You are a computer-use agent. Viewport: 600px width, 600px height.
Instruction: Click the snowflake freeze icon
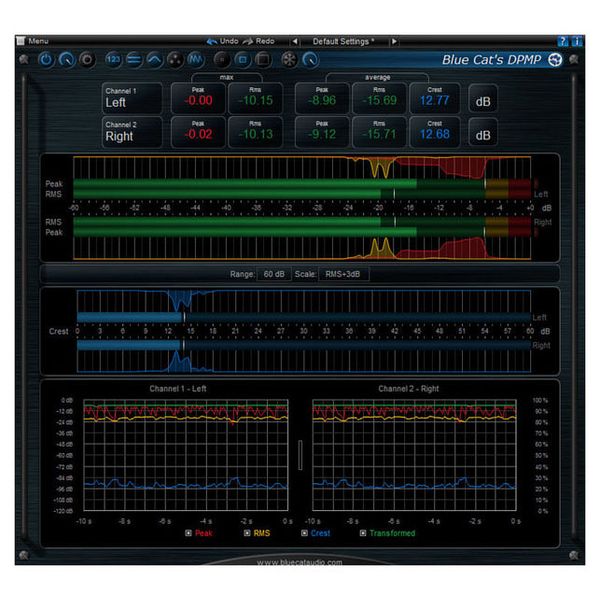(x=289, y=60)
